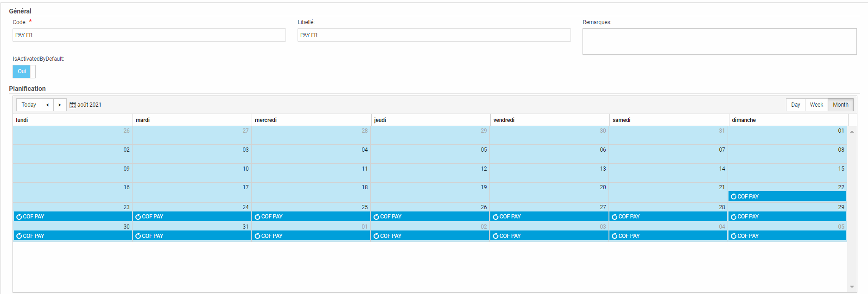Viewport: 868px width, 294px height.
Task: Open date picker calendar icon beside août 2021
Action: point(72,105)
